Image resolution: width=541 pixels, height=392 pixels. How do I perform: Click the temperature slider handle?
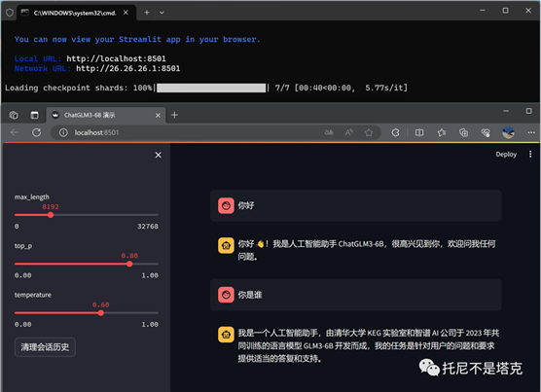pyautogui.click(x=101, y=312)
